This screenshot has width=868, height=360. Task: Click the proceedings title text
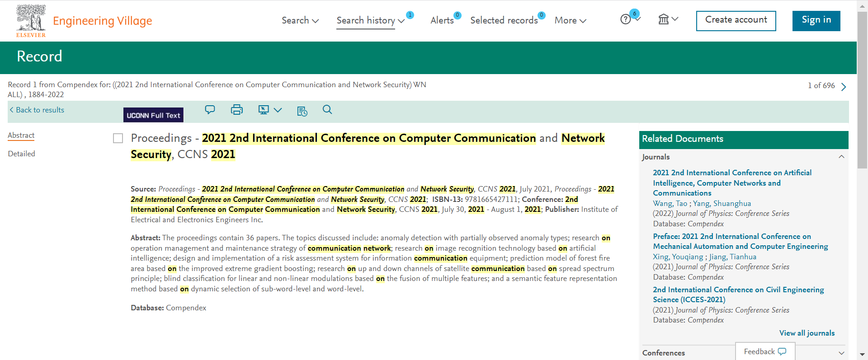pos(368,146)
